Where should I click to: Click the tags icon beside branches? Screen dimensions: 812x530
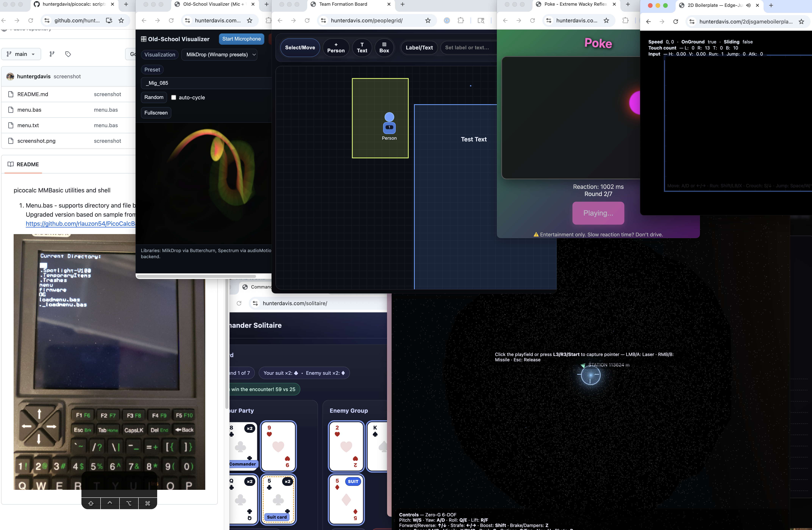[x=68, y=54]
